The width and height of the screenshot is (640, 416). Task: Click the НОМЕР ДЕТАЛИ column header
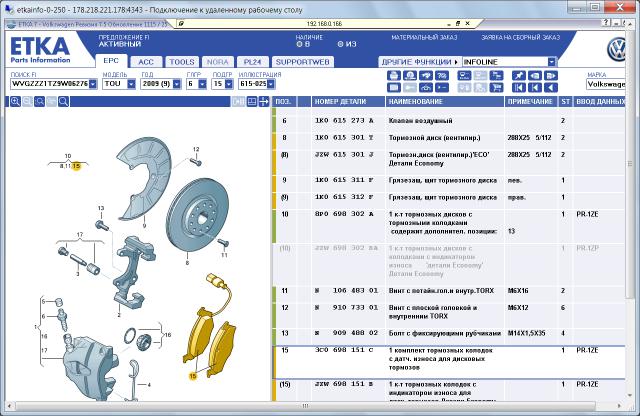click(348, 102)
